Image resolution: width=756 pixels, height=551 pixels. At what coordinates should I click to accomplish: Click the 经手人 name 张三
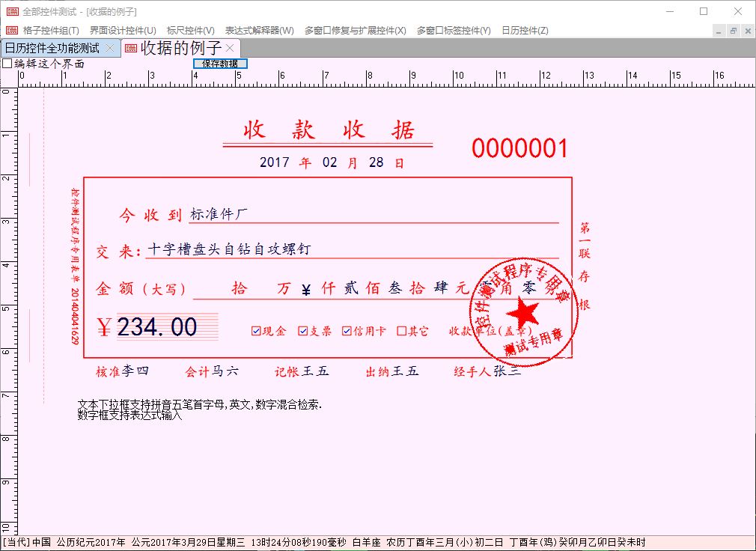point(506,371)
